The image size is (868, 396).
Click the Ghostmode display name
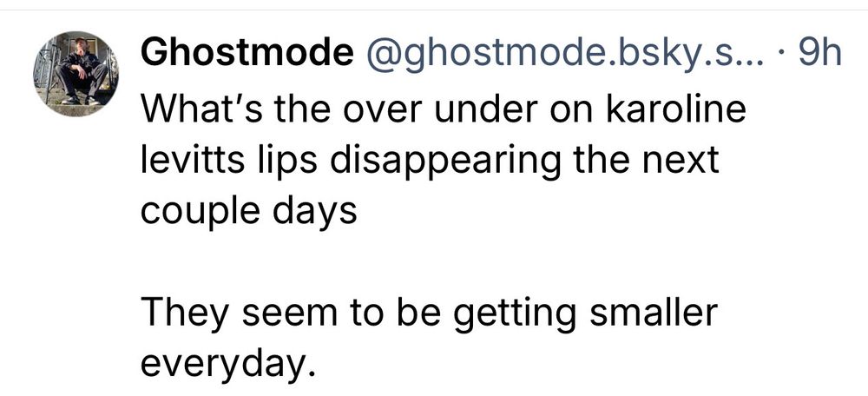[x=247, y=55]
